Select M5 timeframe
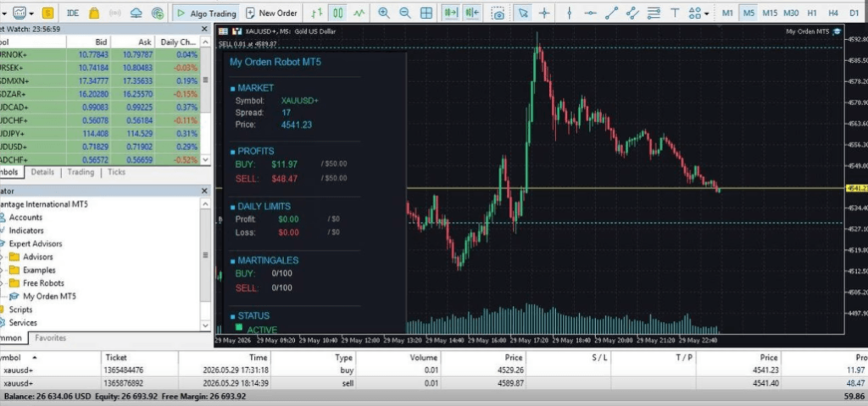 [x=749, y=13]
